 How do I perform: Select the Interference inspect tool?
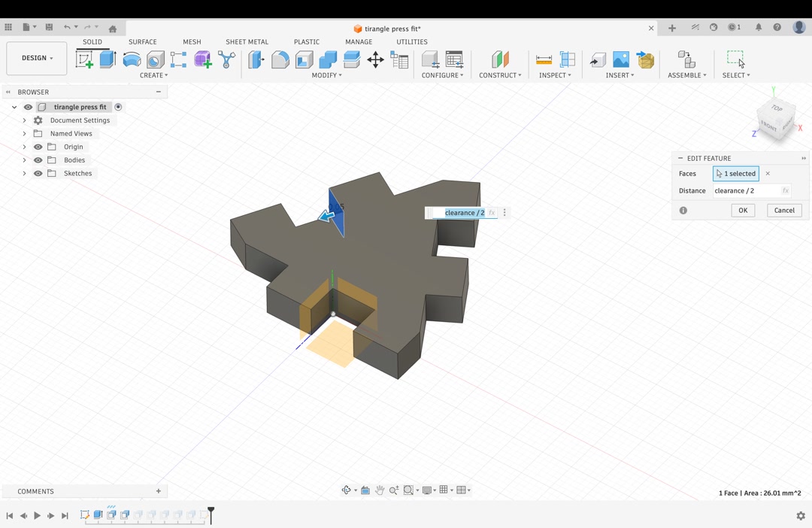click(x=568, y=59)
